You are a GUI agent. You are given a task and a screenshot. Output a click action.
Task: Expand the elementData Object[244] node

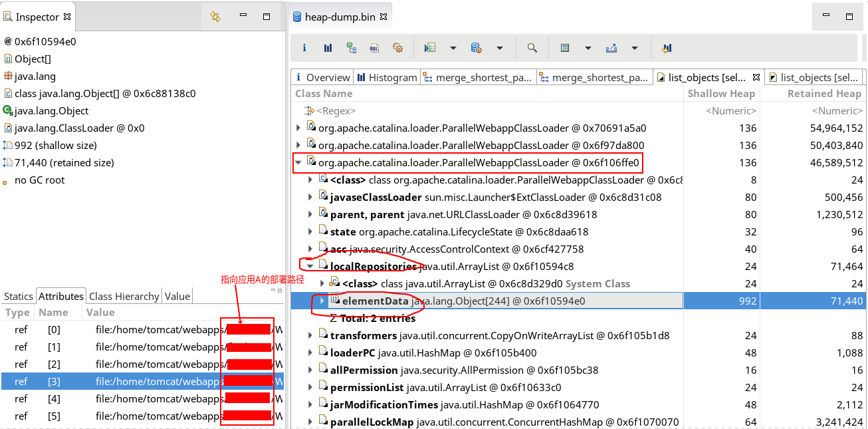coord(323,301)
